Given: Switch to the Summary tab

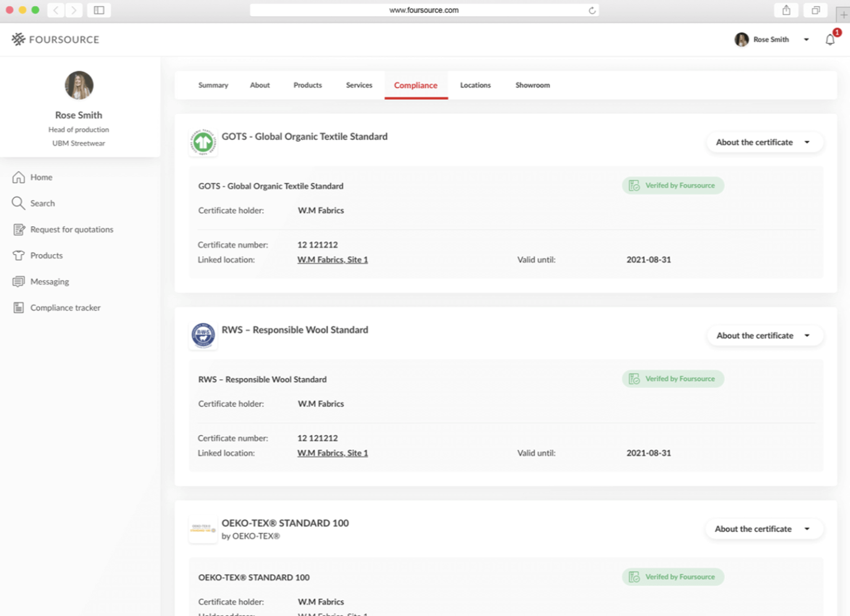Looking at the screenshot, I should tap(213, 85).
